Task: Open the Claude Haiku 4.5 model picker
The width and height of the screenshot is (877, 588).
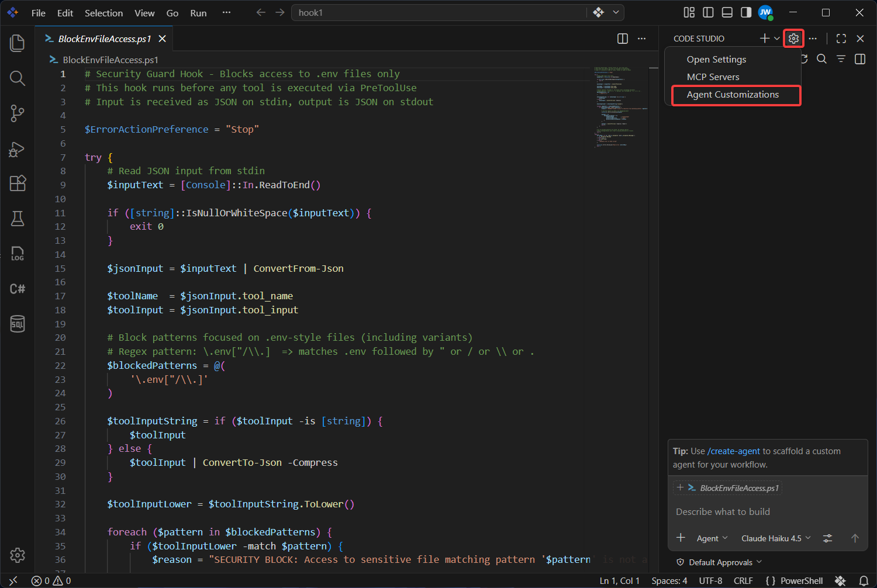Action: point(776,538)
